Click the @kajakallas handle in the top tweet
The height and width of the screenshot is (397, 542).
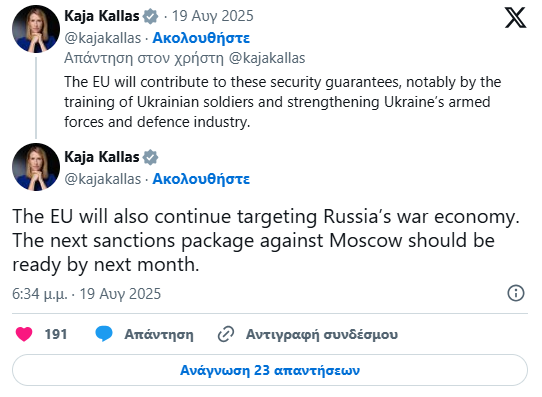pos(103,38)
